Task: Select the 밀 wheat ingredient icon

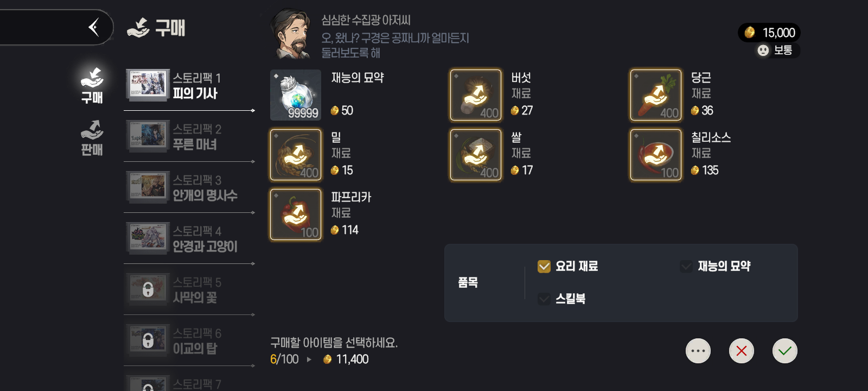Action: 296,155
